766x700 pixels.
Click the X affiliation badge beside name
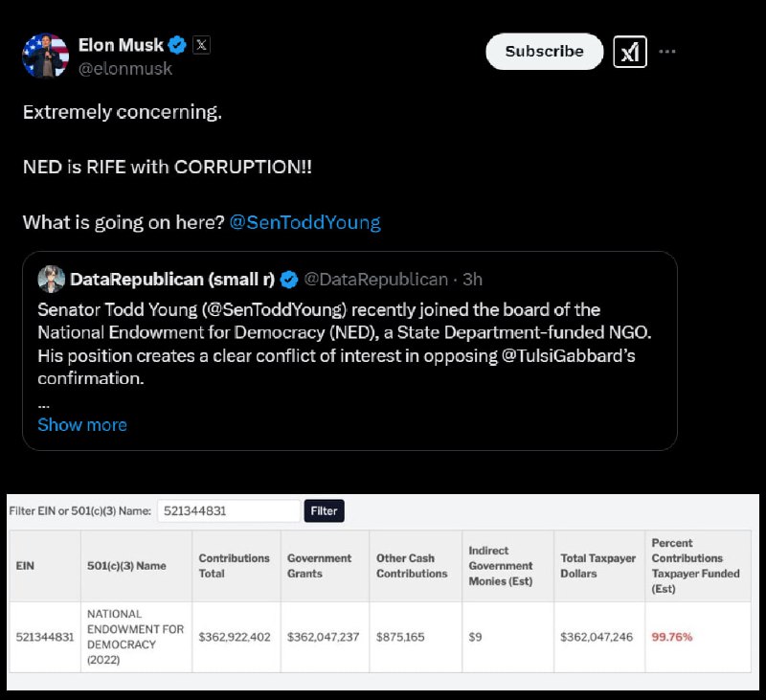pos(201,45)
